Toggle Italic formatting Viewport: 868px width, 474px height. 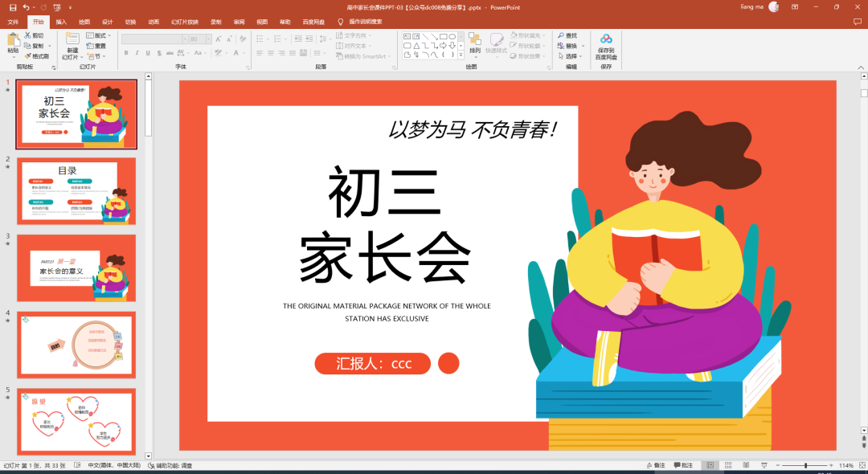point(137,53)
